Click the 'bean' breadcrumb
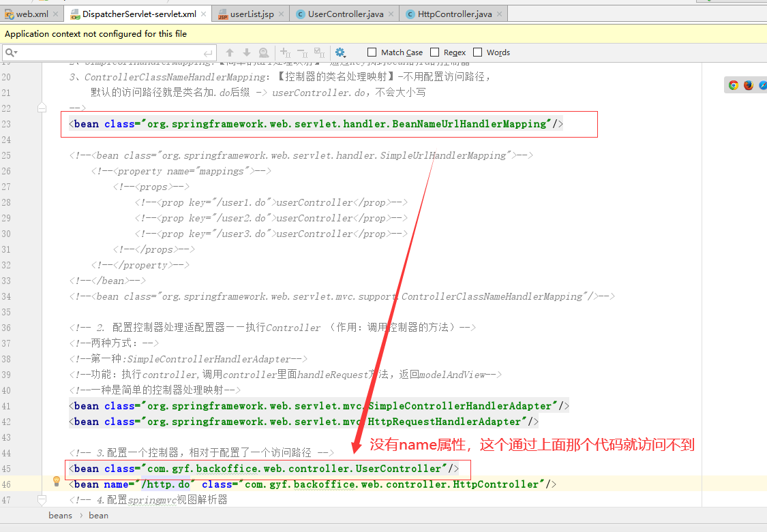Viewport: 767px width, 532px height. click(98, 516)
